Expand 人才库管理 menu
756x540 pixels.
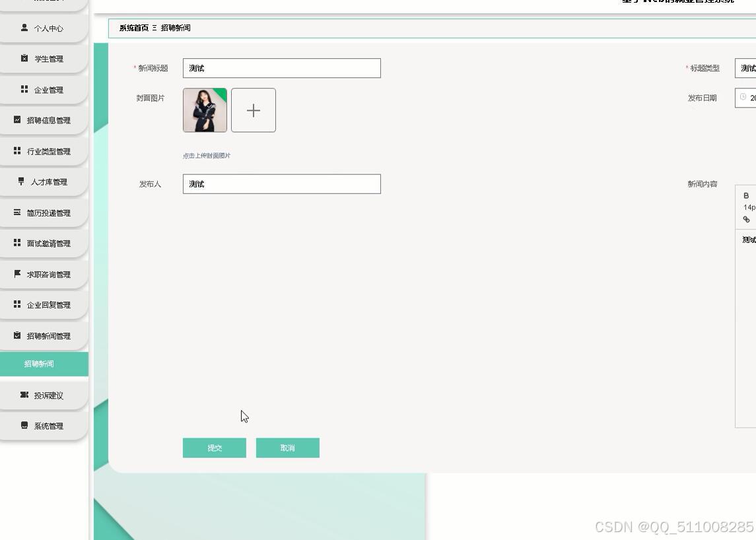(44, 182)
